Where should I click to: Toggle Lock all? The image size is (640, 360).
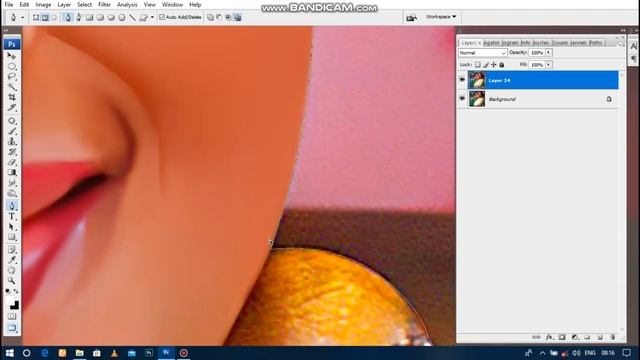coord(502,64)
